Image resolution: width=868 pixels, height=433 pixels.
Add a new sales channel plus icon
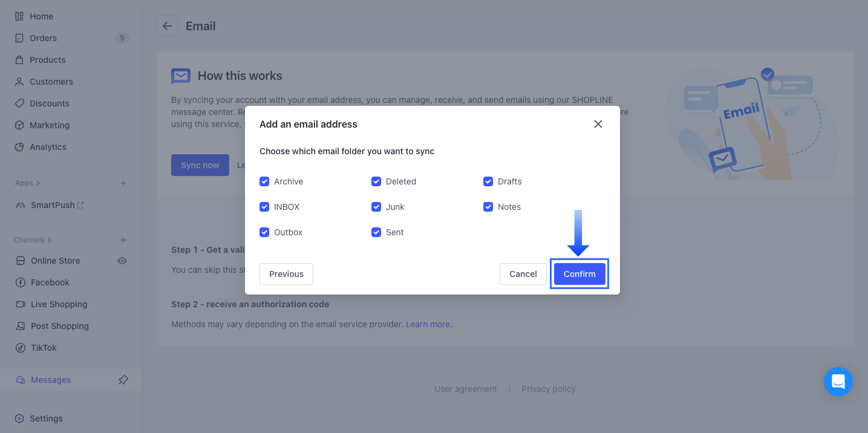click(x=123, y=240)
